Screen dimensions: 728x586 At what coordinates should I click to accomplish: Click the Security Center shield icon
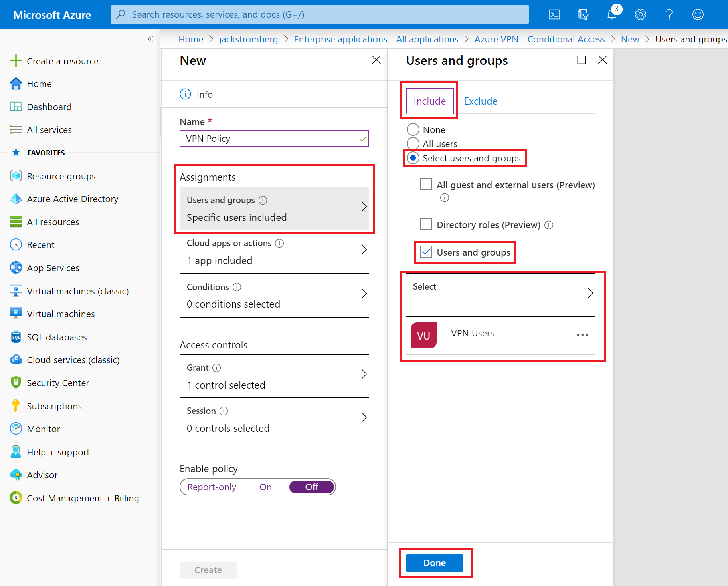coord(16,383)
